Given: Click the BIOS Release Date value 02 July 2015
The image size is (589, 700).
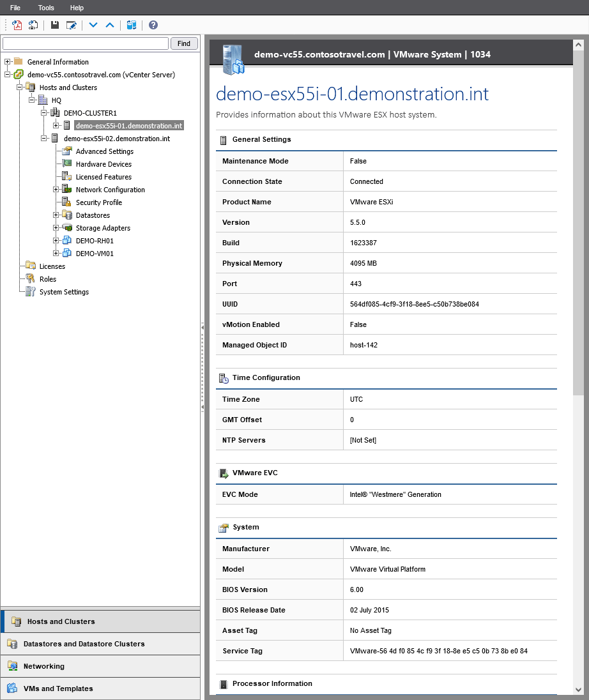Looking at the screenshot, I should [x=369, y=610].
